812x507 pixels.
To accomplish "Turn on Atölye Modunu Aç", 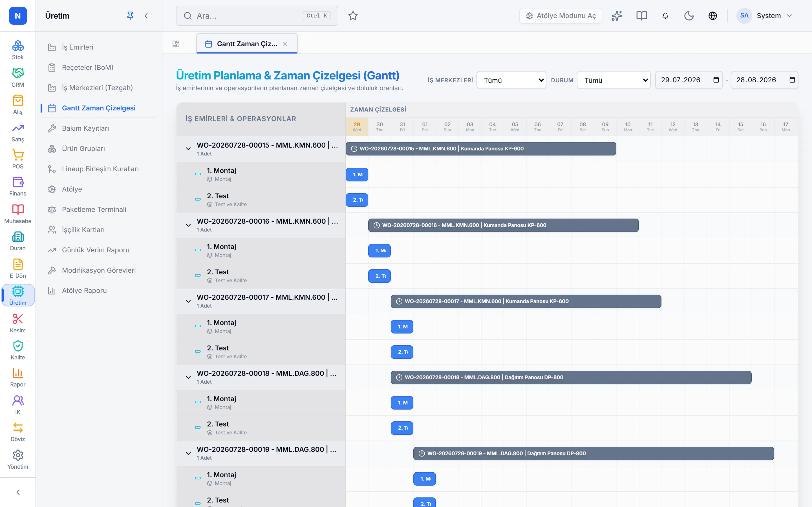I will (561, 16).
